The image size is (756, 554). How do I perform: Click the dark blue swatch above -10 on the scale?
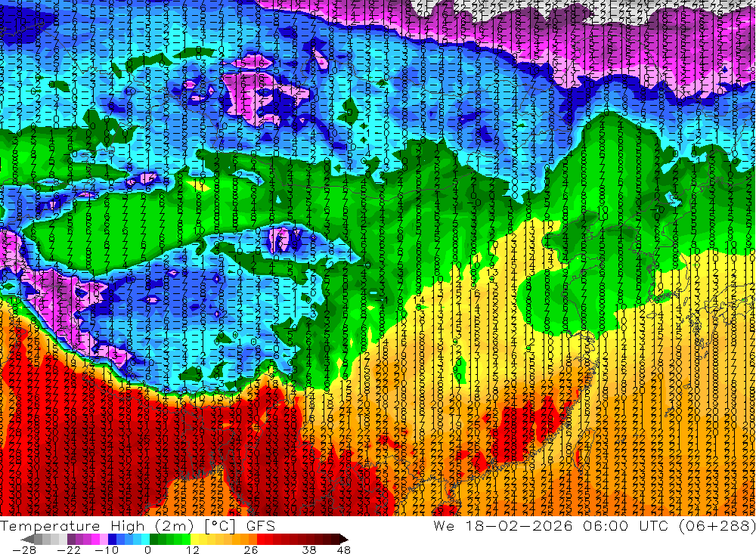click(x=112, y=539)
